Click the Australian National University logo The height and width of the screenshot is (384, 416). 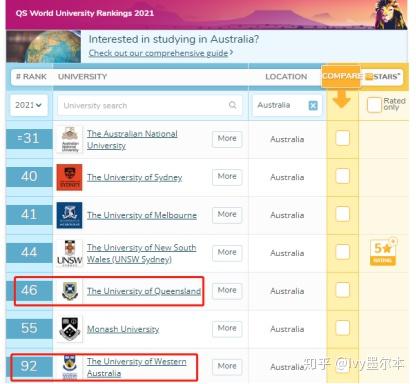[x=70, y=140]
